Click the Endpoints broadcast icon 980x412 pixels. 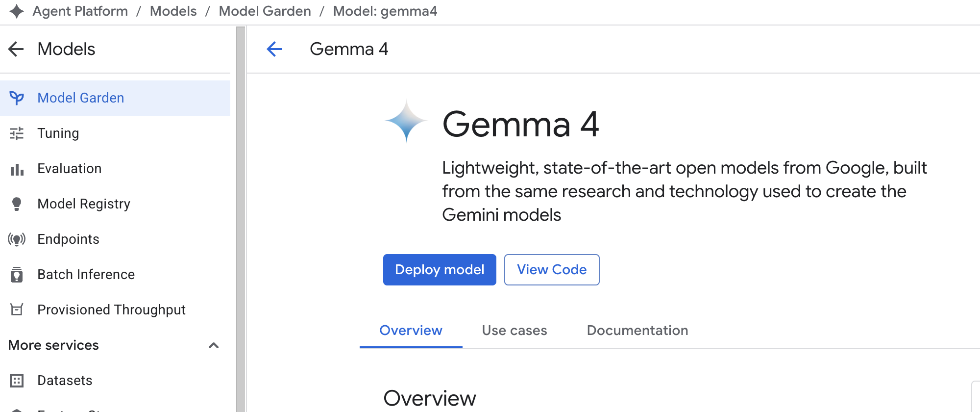point(17,239)
